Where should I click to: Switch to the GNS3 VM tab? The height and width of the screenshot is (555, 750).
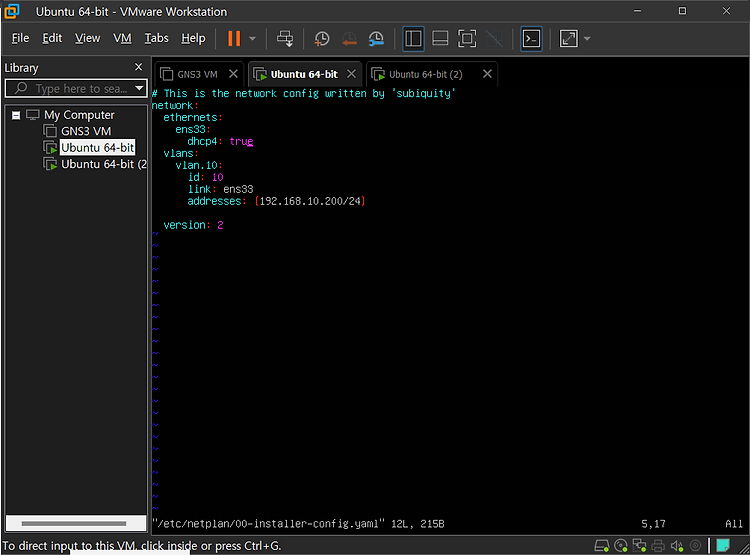(198, 74)
